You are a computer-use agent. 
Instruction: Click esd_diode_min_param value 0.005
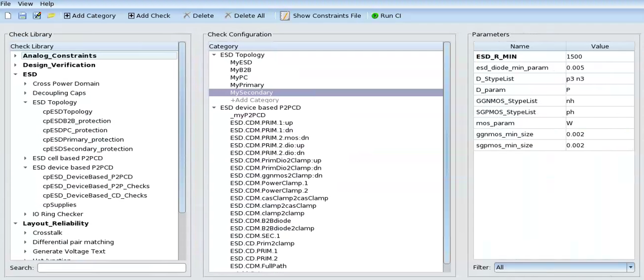(600, 67)
